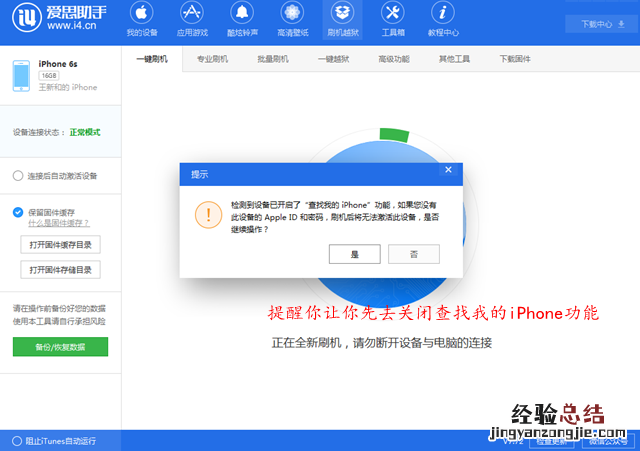Close the 提示 dialog
Viewport: 640px width, 451px height.
[x=448, y=170]
